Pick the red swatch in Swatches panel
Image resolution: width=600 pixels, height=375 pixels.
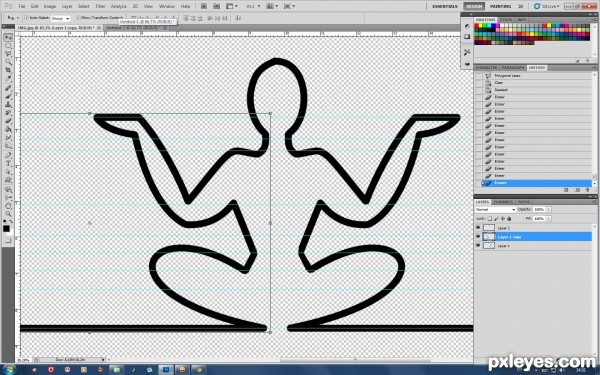(x=477, y=26)
